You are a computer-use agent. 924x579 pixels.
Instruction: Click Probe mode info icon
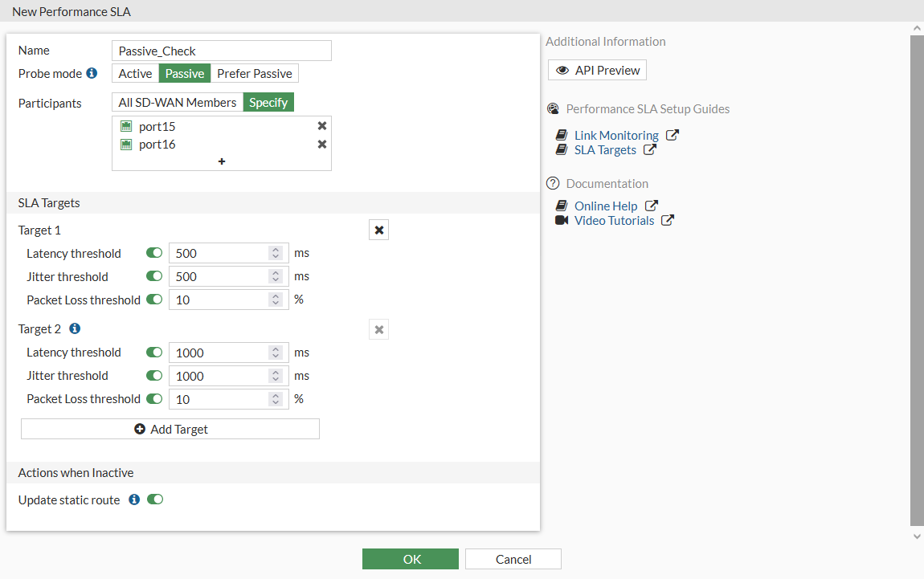[x=92, y=73]
